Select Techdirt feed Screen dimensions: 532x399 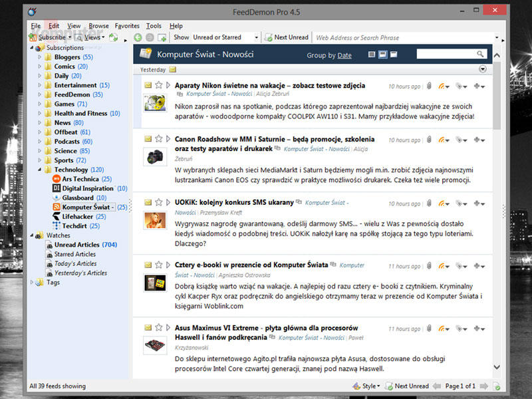[x=76, y=226]
